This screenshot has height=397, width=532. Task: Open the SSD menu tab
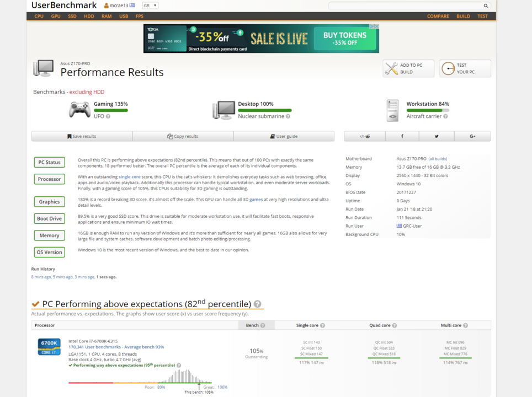(72, 17)
